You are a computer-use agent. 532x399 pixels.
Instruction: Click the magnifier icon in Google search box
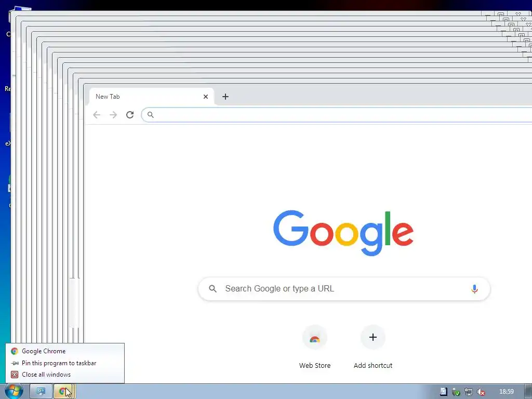click(x=212, y=289)
